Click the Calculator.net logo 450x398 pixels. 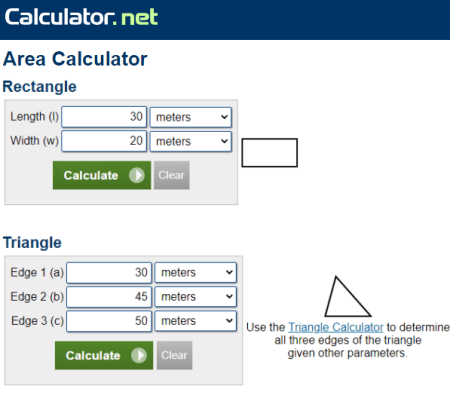pyautogui.click(x=81, y=17)
